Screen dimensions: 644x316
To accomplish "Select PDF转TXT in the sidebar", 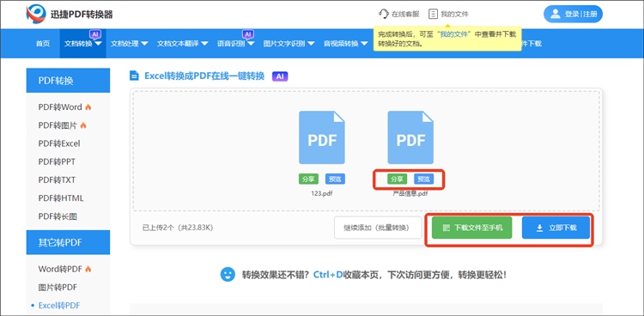I will [57, 180].
